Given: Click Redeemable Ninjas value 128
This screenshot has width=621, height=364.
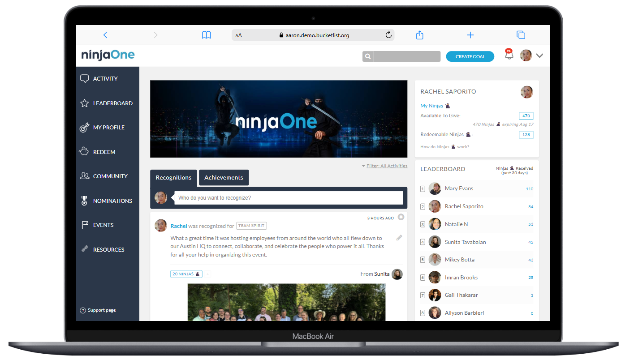Looking at the screenshot, I should pyautogui.click(x=526, y=135).
